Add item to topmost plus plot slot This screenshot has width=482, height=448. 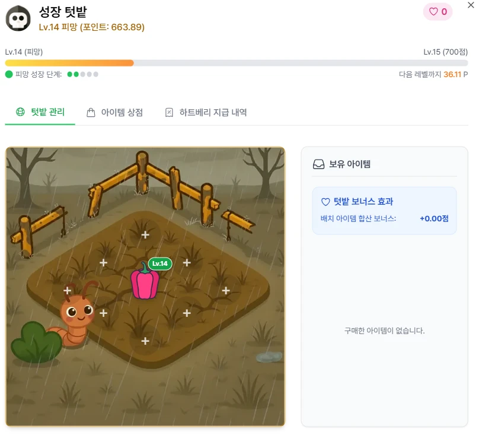pos(145,235)
